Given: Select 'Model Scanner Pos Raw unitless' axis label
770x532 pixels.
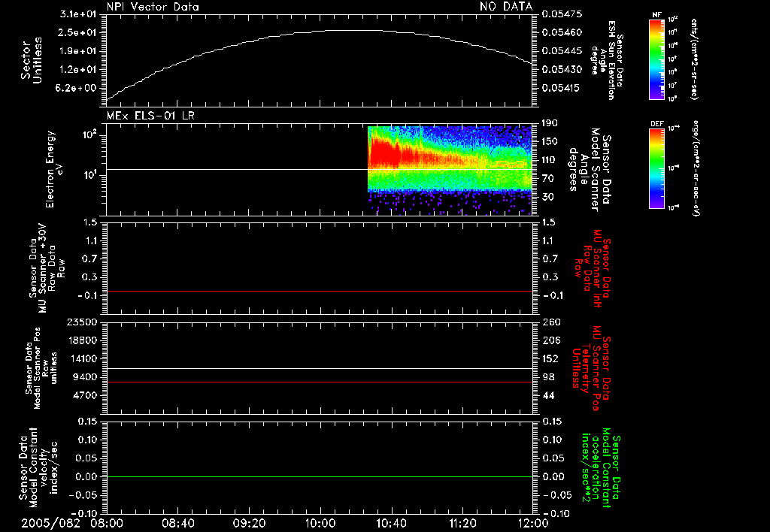Looking at the screenshot, I should pyautogui.click(x=41, y=368).
